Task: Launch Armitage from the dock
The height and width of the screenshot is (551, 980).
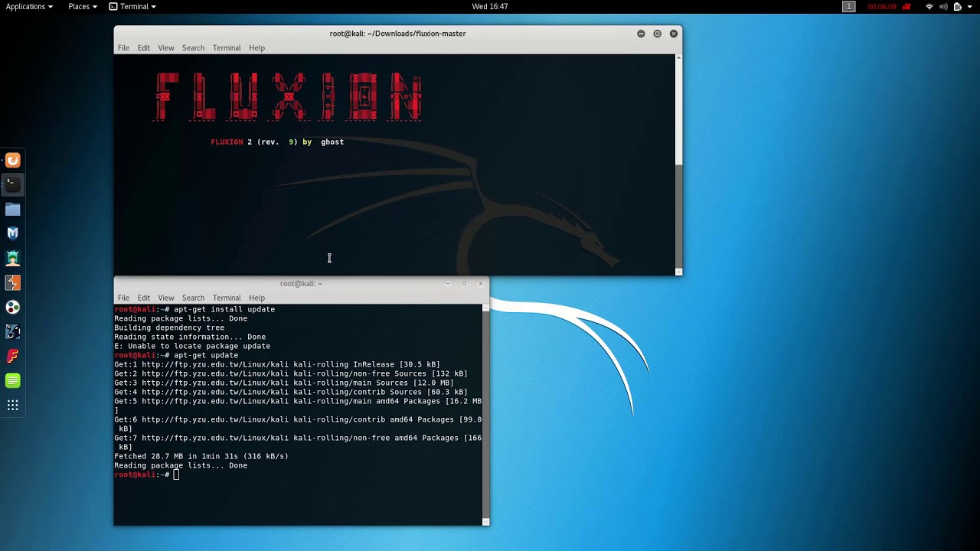Action: tap(12, 258)
